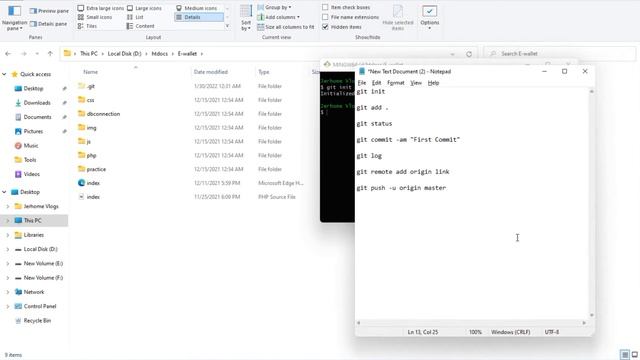Sort by the Name column header
640x360 pixels.
click(x=91, y=72)
